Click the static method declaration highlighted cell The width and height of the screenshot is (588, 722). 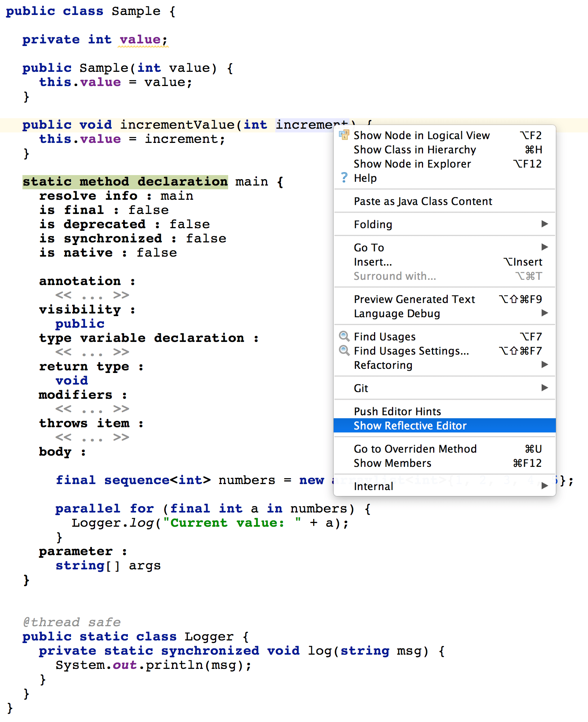coord(125,182)
